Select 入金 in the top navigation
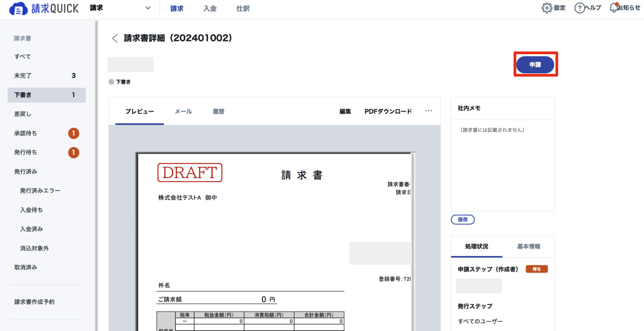 (x=210, y=9)
